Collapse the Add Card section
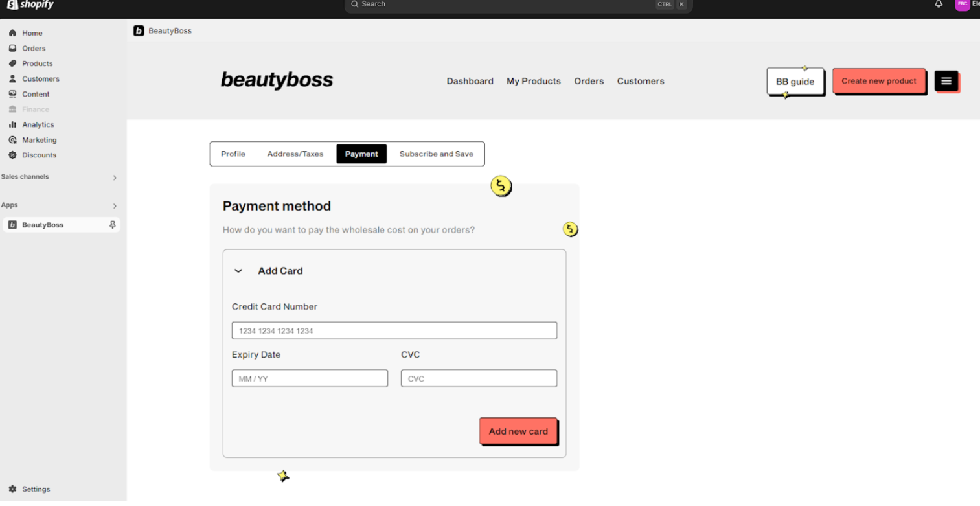Viewport: 980px width, 506px height. pos(238,271)
